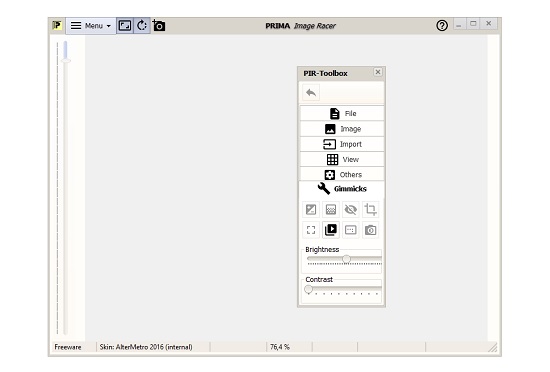This screenshot has height=372, width=550.
Task: Maximize the PRIMA Image Racer window
Action: [x=473, y=24]
